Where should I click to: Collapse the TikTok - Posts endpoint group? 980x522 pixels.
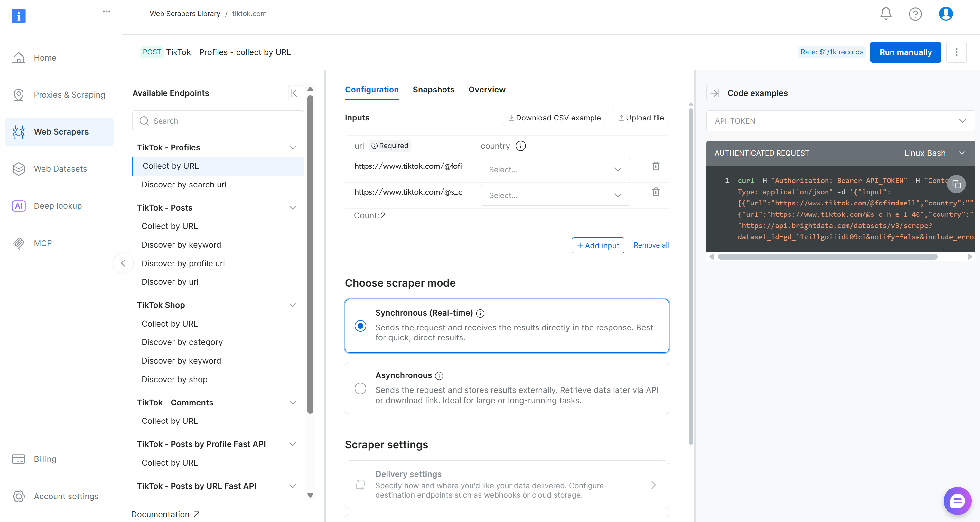click(x=293, y=208)
